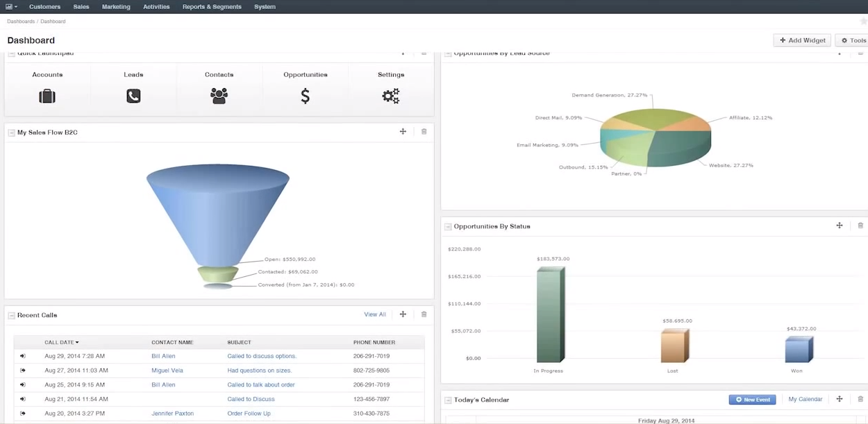Delete the My Sales Flow B2C widget
The width and height of the screenshot is (868, 424).
click(x=424, y=131)
